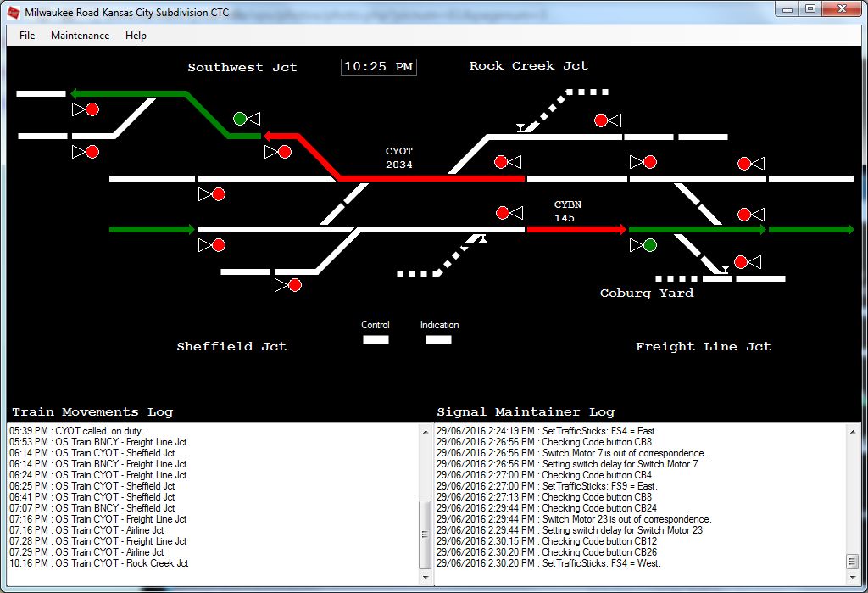The width and height of the screenshot is (868, 593).
Task: Select green cleared track right of CYBN block
Action: point(698,229)
